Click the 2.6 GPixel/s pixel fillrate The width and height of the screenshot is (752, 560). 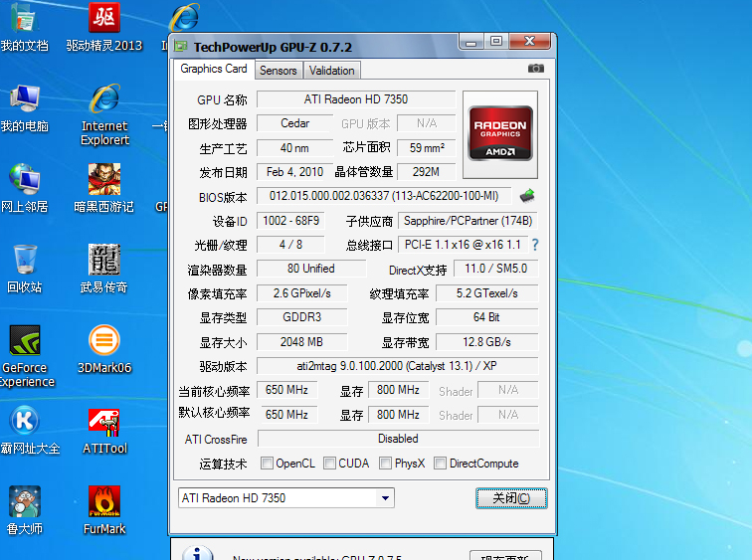[x=302, y=293]
